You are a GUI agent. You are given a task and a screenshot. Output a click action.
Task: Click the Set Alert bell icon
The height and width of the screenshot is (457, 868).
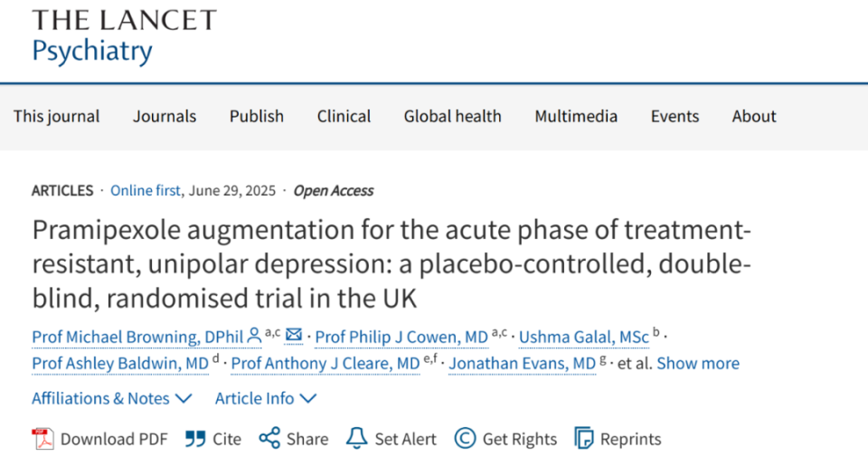point(356,438)
